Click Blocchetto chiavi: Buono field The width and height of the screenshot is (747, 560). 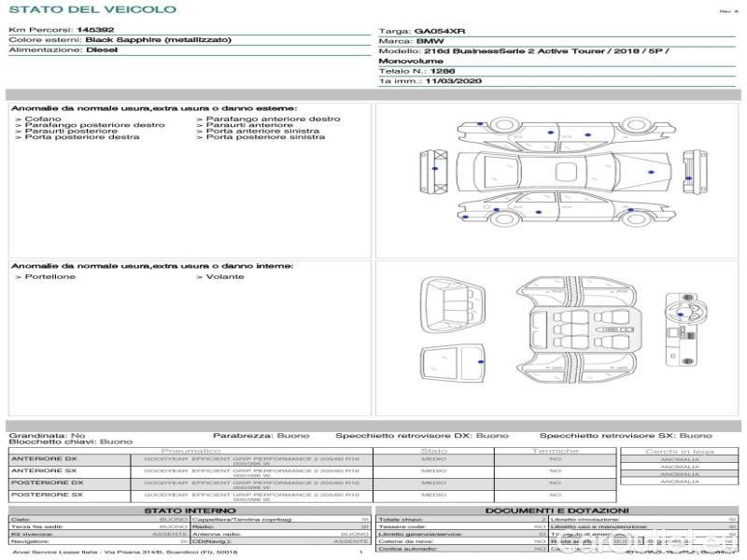point(71,441)
